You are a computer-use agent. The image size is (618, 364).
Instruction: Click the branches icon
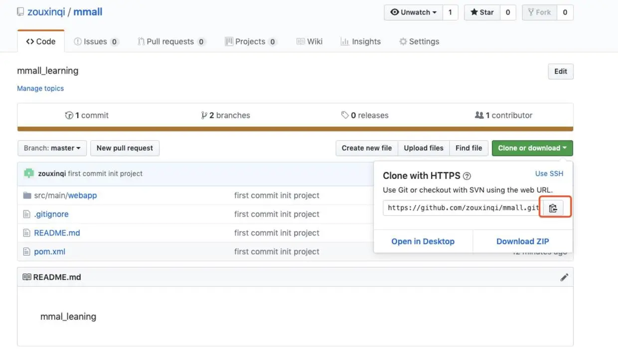[x=204, y=116]
